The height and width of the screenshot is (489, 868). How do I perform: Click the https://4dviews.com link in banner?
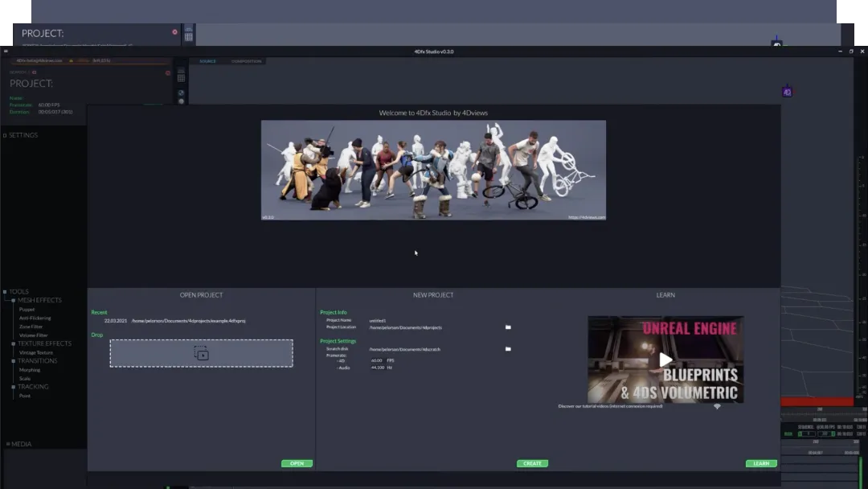click(x=586, y=217)
